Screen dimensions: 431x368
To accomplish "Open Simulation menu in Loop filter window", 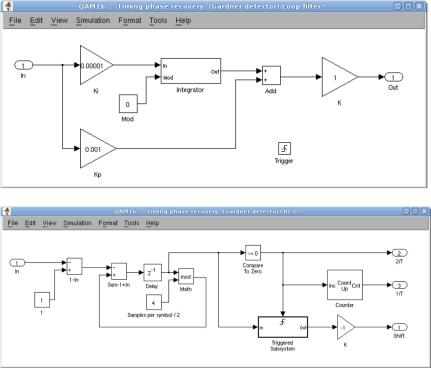I will [93, 20].
